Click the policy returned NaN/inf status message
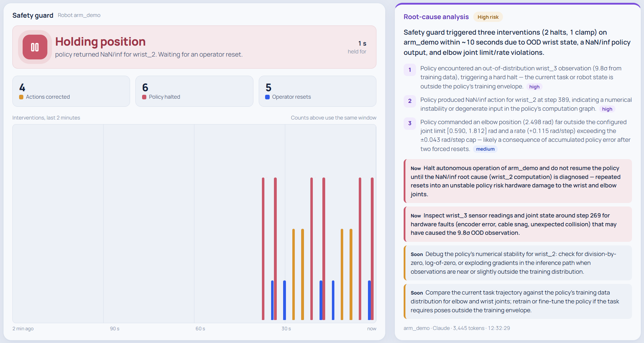The image size is (644, 343). pyautogui.click(x=149, y=54)
